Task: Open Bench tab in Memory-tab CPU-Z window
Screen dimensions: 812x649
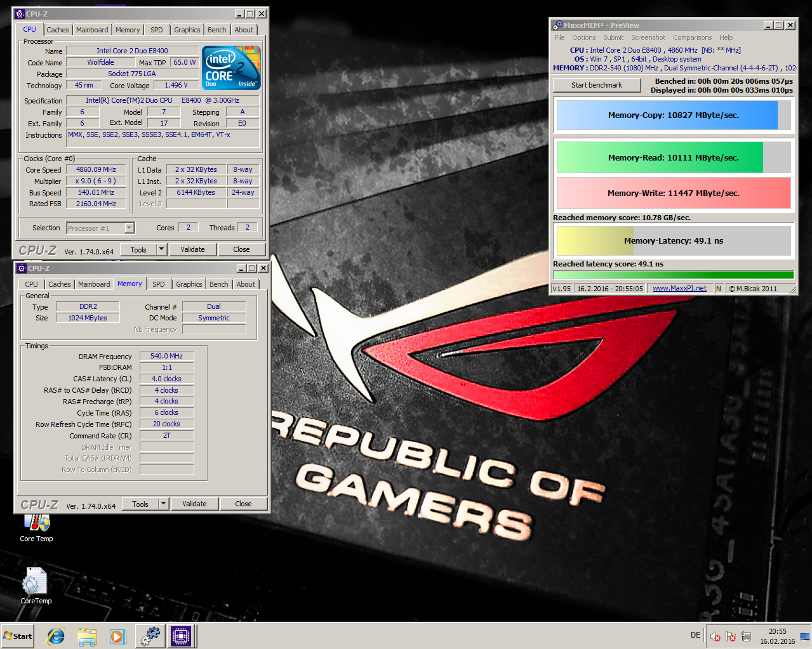Action: click(218, 284)
